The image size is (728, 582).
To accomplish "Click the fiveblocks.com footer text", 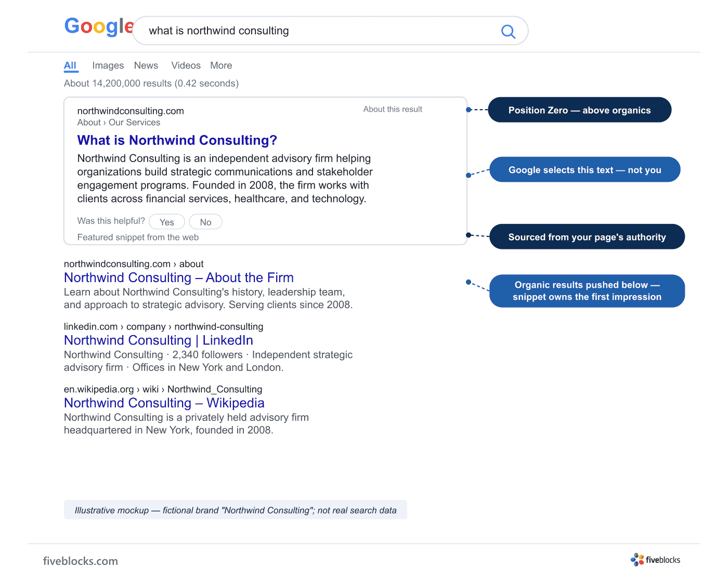I will pos(81,561).
